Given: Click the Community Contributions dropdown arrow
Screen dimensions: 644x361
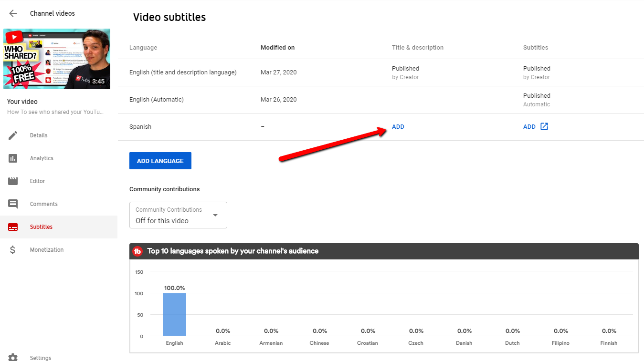Looking at the screenshot, I should [215, 215].
